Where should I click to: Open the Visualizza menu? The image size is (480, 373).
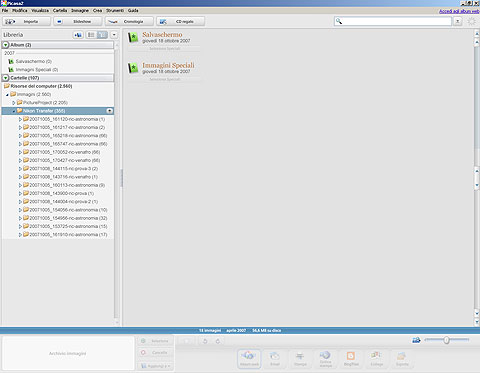[x=40, y=11]
